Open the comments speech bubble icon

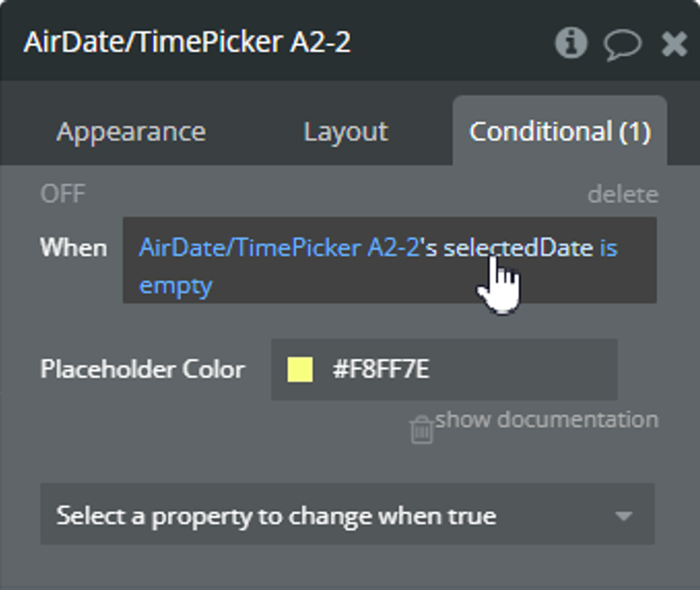[x=622, y=44]
